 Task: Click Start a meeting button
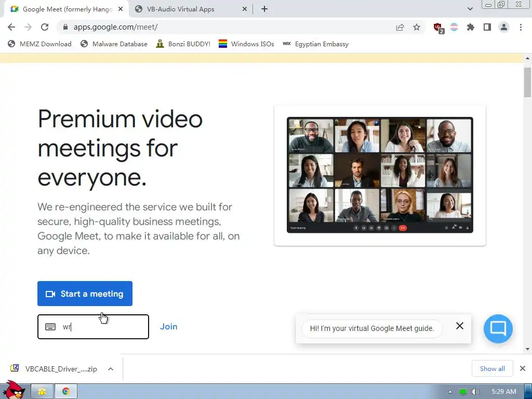(85, 294)
